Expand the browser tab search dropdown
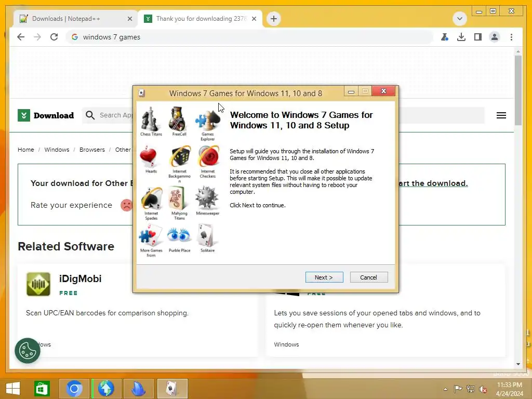Image resolution: width=532 pixels, height=399 pixels. coord(460,19)
